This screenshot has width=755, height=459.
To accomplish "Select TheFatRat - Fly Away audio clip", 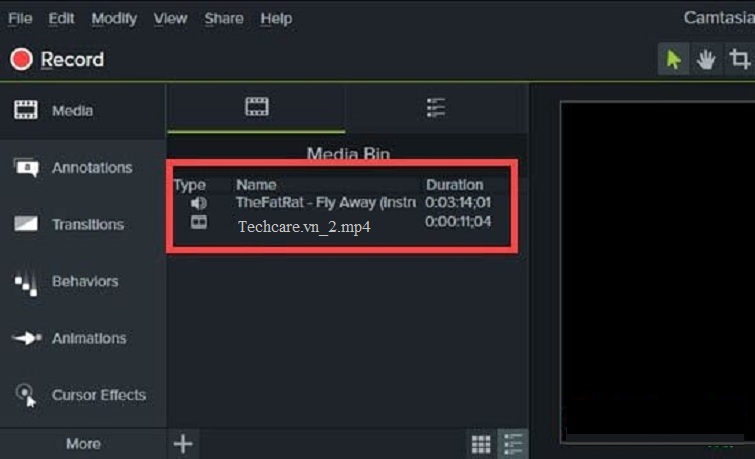I will [325, 202].
